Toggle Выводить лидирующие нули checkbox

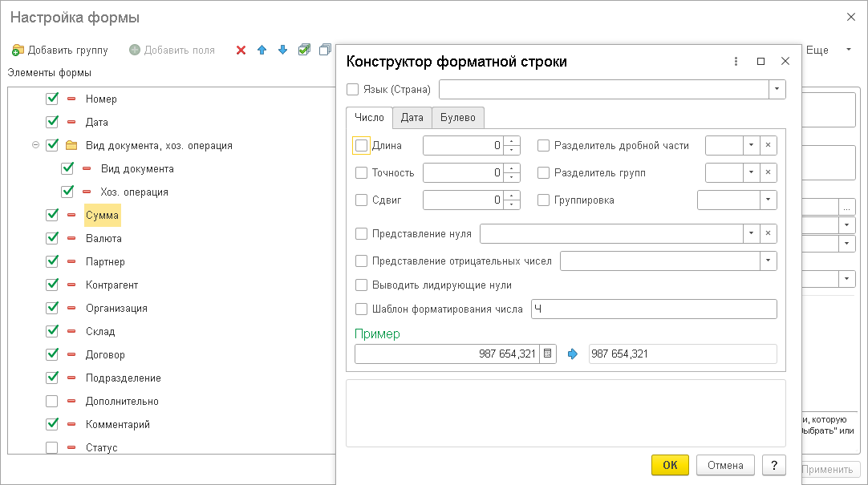(361, 285)
